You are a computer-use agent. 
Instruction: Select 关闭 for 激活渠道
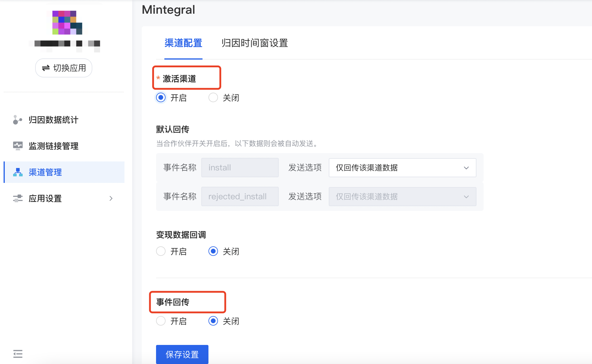pos(213,97)
